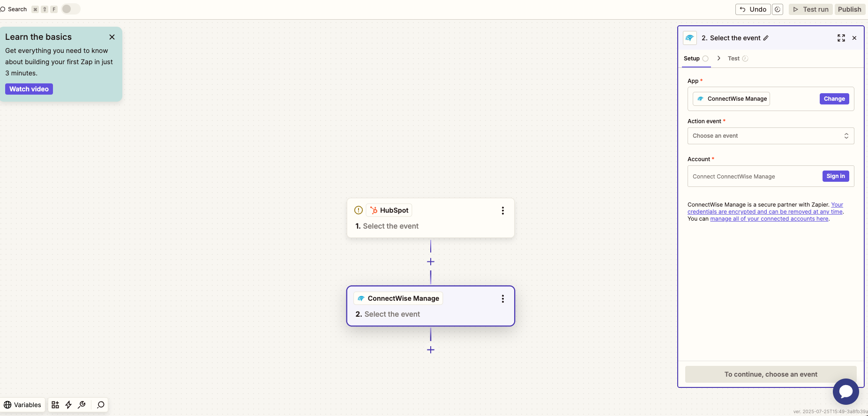Screen dimensions: 868x416
Task: Open manage all connected accounts link
Action: pyautogui.click(x=769, y=219)
